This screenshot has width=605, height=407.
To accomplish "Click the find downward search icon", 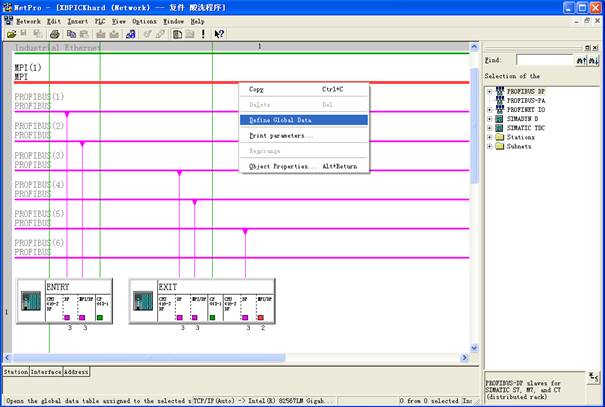I will 594,61.
